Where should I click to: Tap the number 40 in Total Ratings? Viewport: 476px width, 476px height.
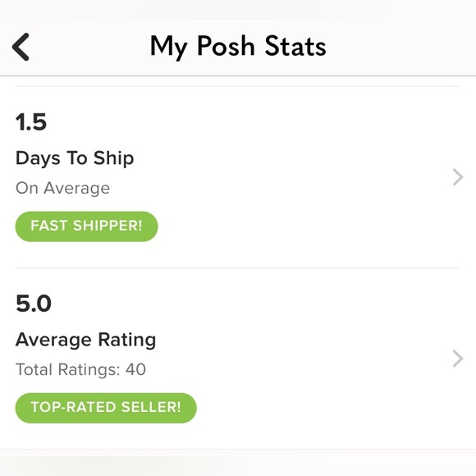pos(136,369)
